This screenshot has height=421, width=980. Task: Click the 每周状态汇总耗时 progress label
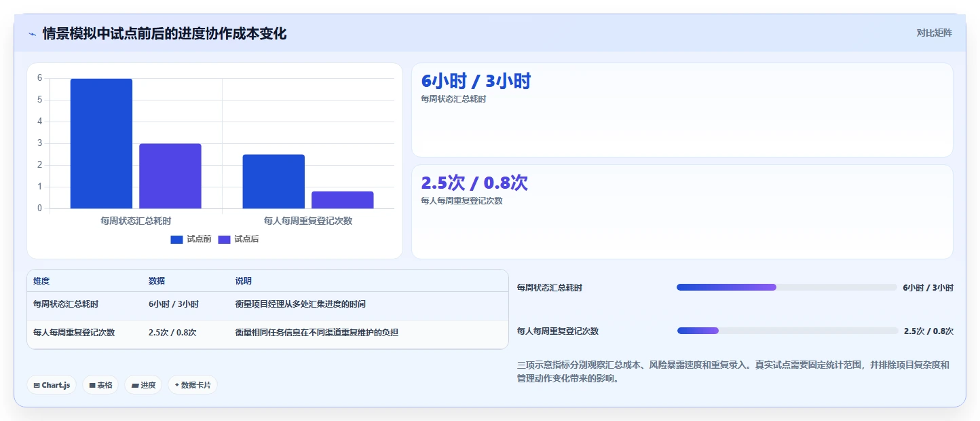(550, 288)
